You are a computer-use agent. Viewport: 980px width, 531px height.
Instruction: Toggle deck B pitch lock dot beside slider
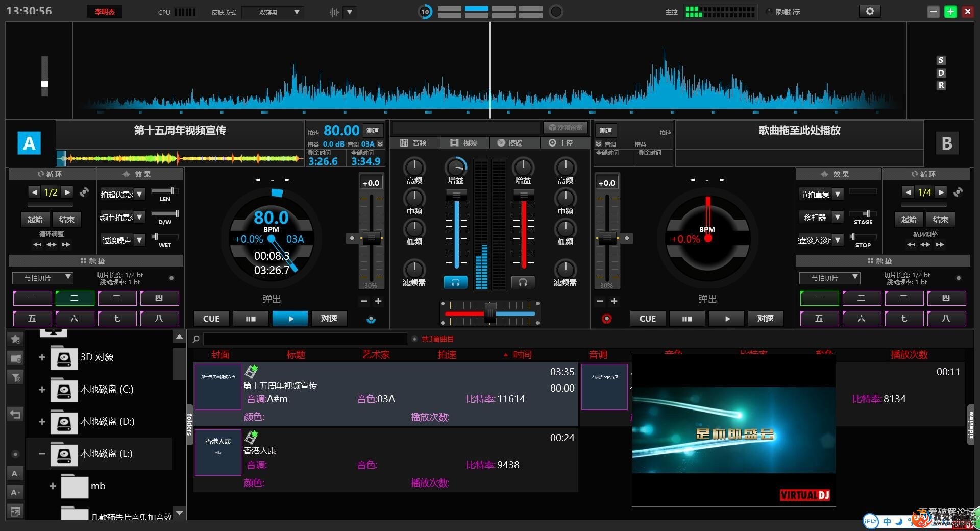(x=627, y=238)
